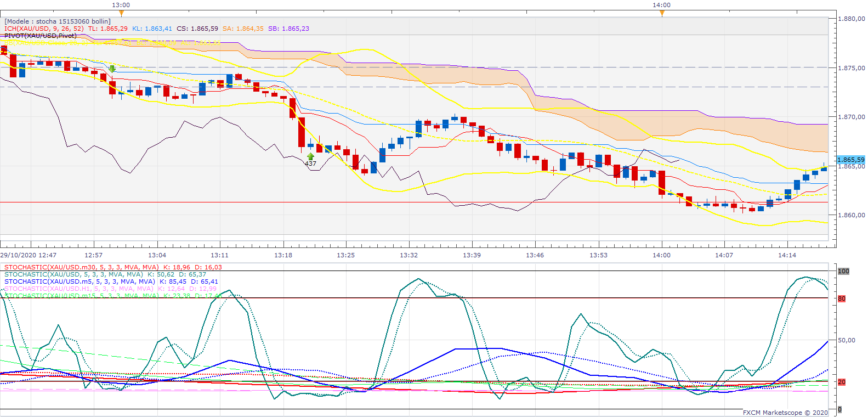Select the ICH(XAU/USD, 9, 26, 52) indicator label
The height and width of the screenshot is (417, 868).
44,29
